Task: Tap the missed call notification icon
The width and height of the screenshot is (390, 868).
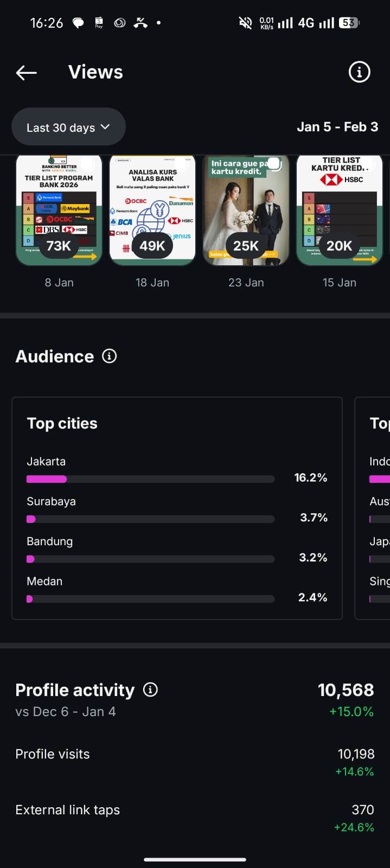Action: pos(140,23)
